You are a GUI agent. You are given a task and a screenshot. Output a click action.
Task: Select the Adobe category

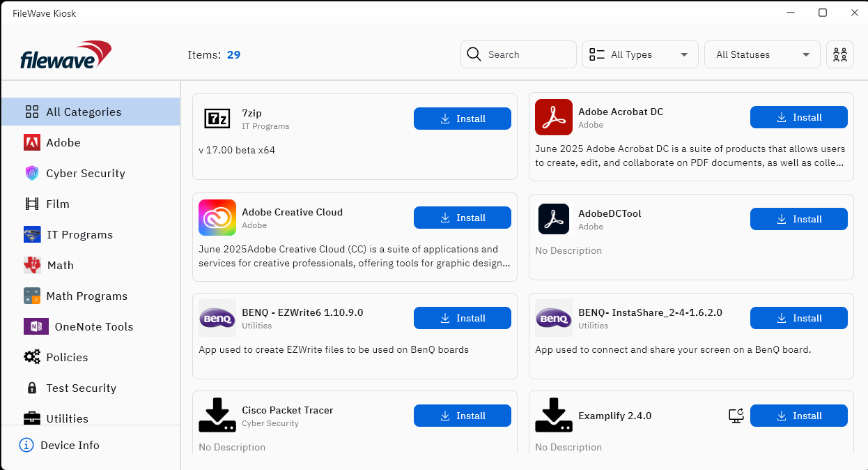91,142
